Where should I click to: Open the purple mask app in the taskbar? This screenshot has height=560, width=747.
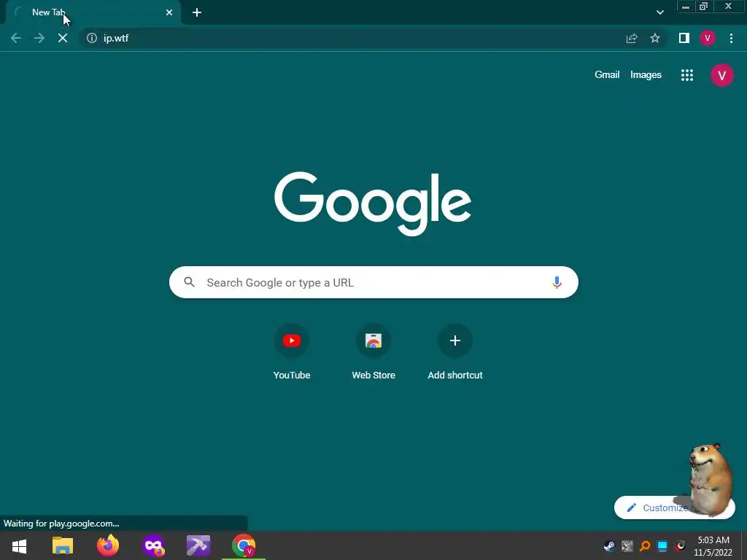153,545
